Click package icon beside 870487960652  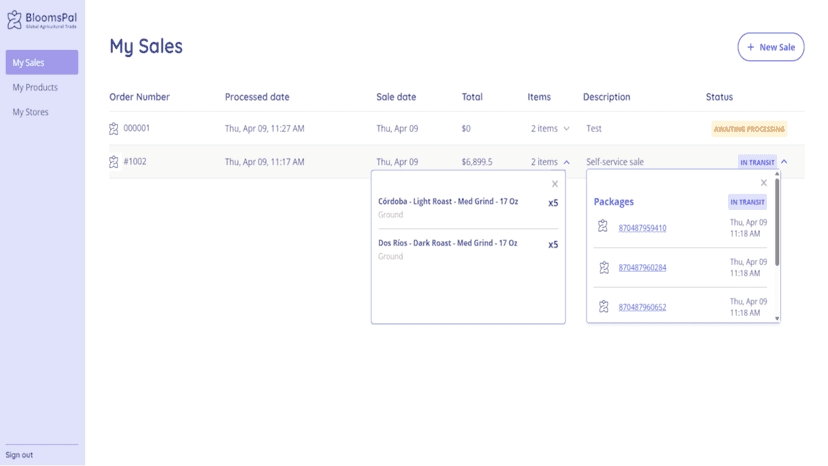click(604, 306)
